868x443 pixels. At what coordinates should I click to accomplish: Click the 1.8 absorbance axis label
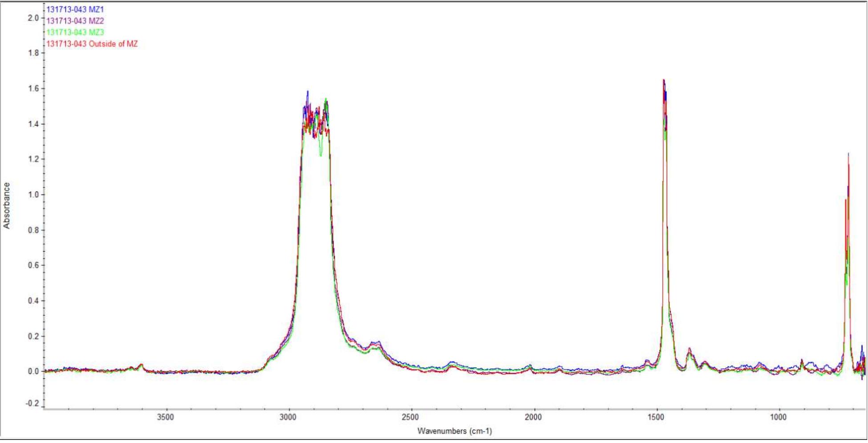[33, 53]
